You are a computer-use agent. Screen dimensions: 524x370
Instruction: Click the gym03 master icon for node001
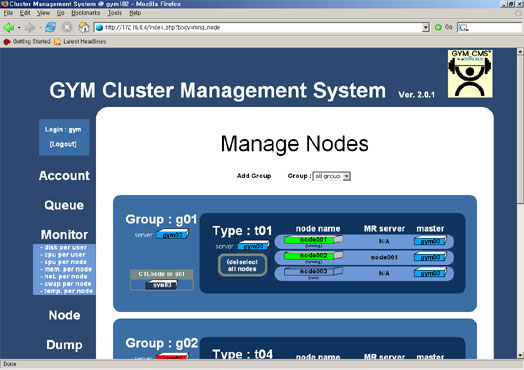pos(430,241)
